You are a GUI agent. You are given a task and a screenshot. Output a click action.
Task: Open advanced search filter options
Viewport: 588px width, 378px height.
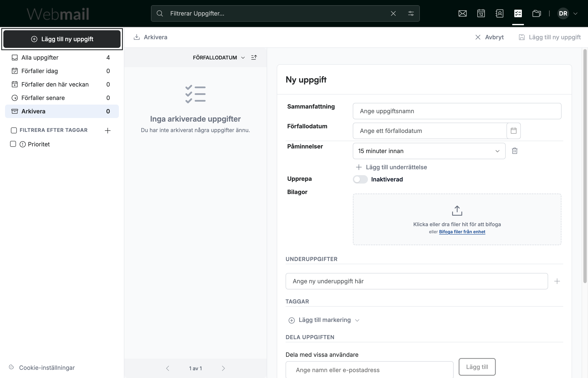(x=411, y=13)
